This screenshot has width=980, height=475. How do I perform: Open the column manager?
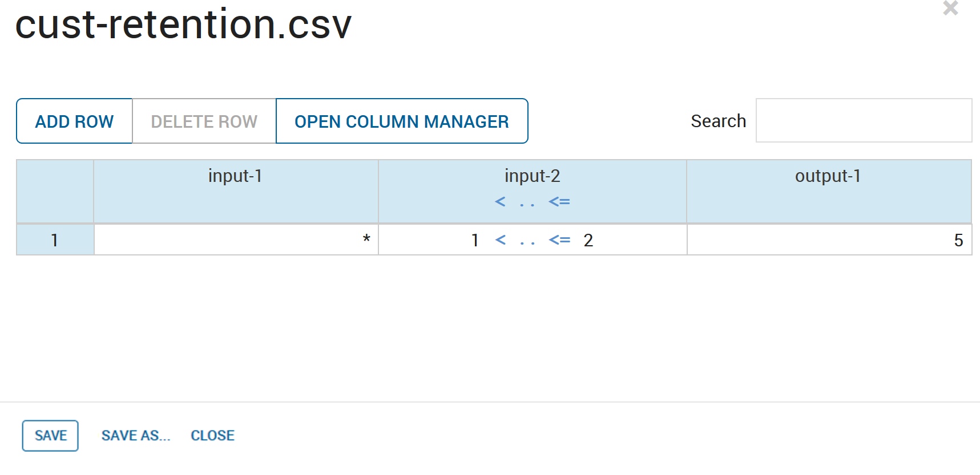click(401, 121)
